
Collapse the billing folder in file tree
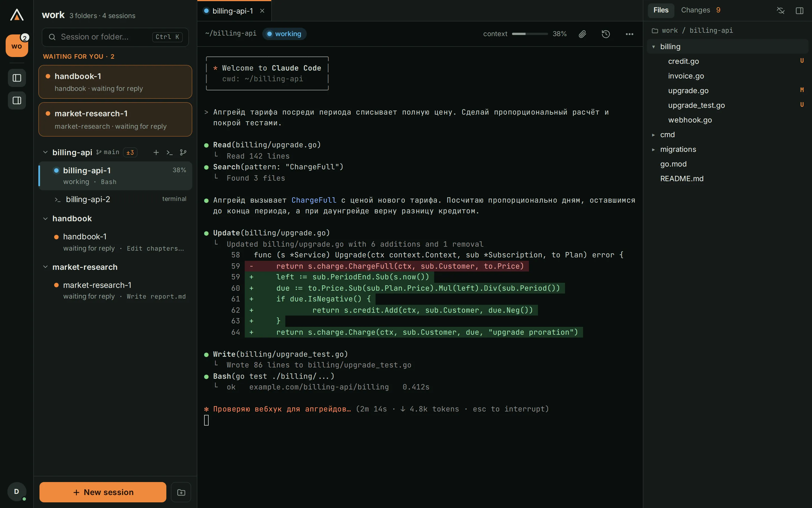654,47
